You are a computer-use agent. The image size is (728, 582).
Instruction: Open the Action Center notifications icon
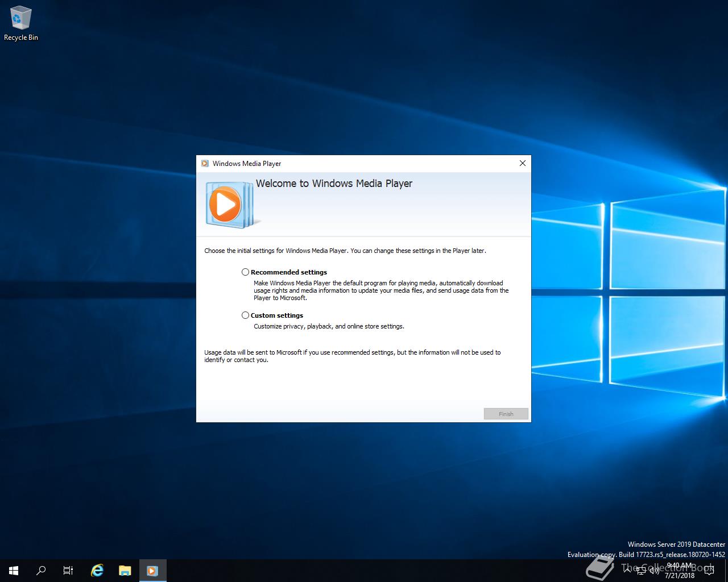point(710,571)
